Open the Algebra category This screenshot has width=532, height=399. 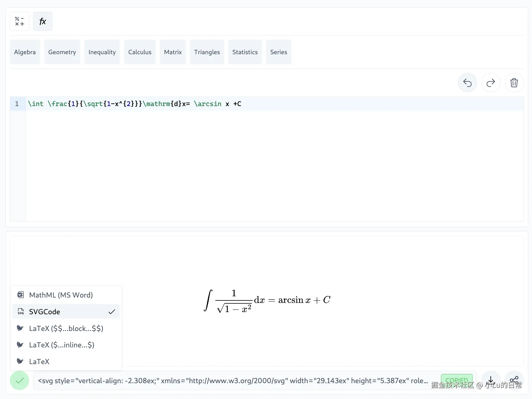[x=25, y=52]
